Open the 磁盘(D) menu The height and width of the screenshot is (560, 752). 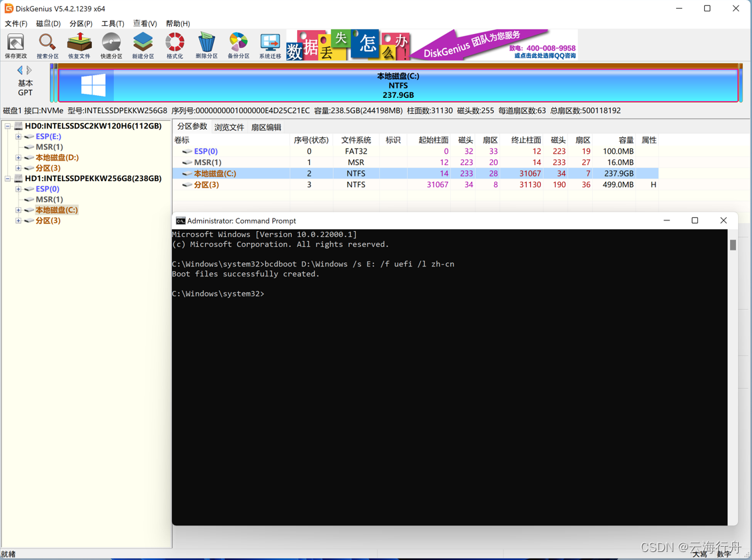pos(48,23)
